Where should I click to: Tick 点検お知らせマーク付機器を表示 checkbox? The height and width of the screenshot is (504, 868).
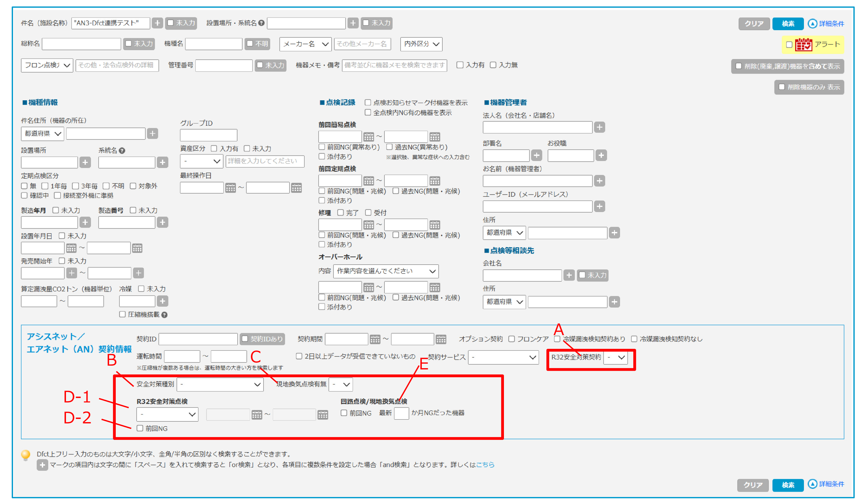pyautogui.click(x=368, y=103)
